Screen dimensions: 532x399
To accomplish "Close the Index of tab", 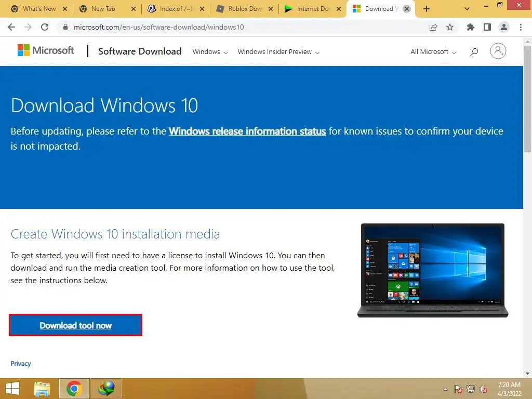I will pos(202,9).
